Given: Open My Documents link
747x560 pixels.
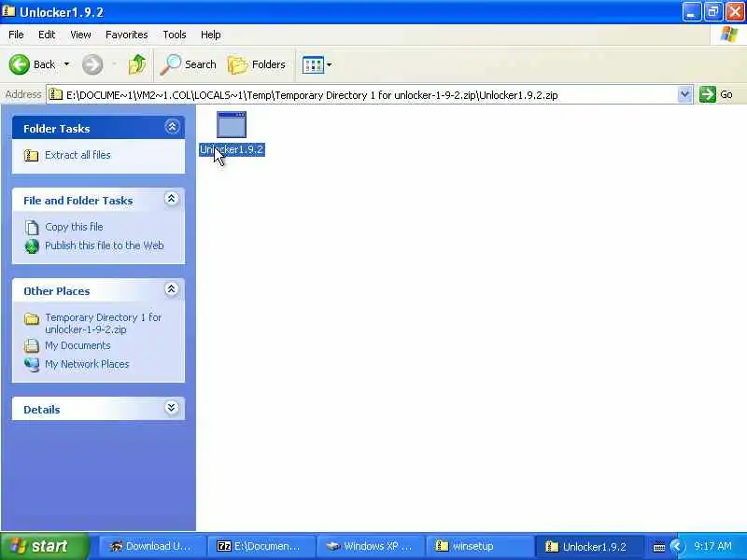Looking at the screenshot, I should tap(78, 345).
